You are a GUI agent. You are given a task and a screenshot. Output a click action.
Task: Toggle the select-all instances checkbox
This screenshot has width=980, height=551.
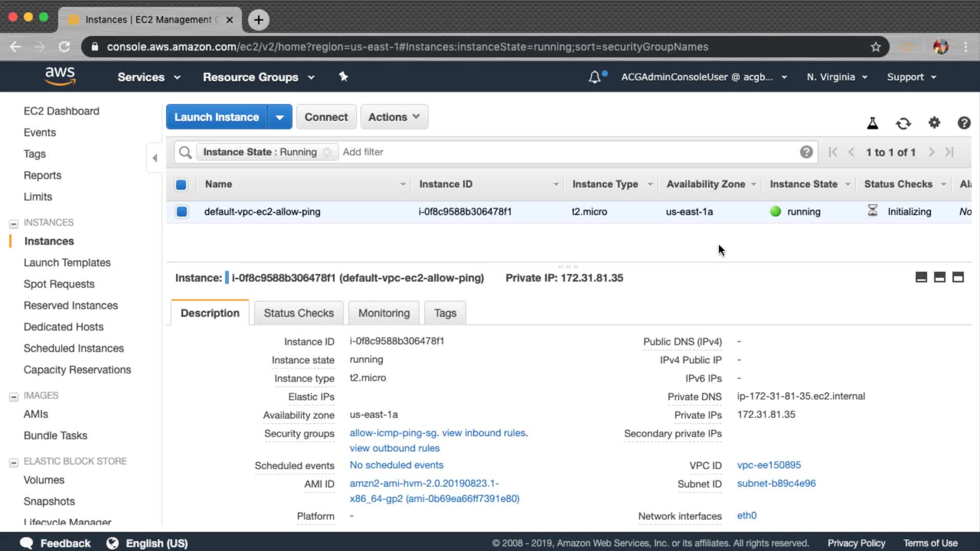pyautogui.click(x=181, y=184)
